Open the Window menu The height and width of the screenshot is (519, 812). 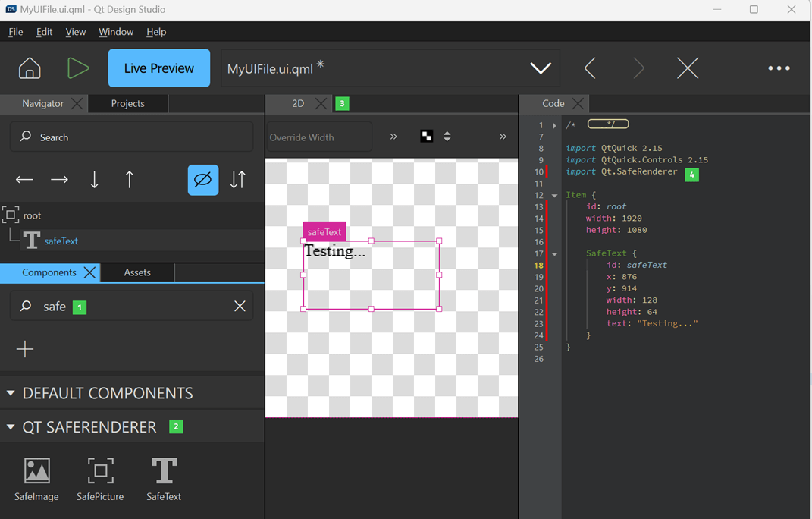click(115, 32)
